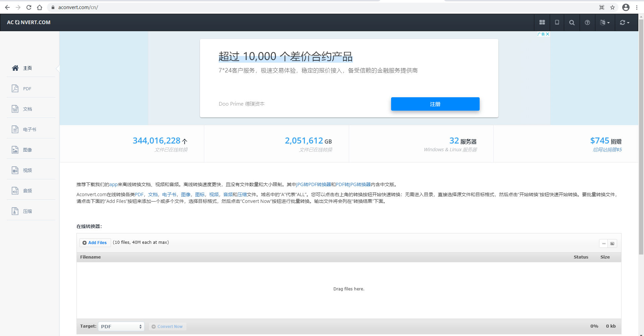Click the house icon beside 主页
Screen dimensions: 644x336
[15, 68]
